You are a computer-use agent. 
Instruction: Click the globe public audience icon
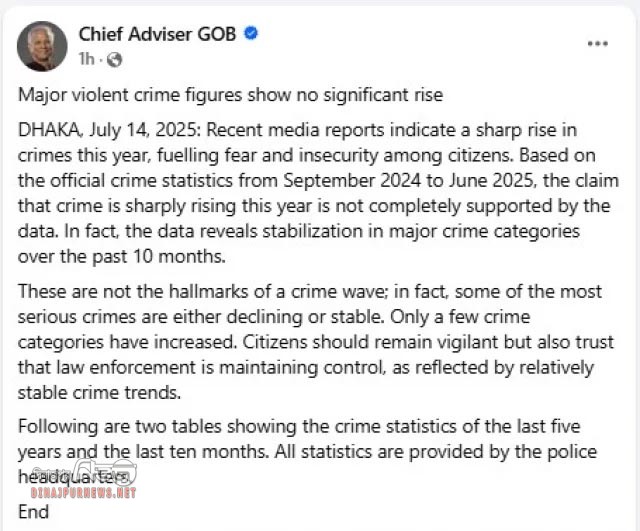click(114, 60)
